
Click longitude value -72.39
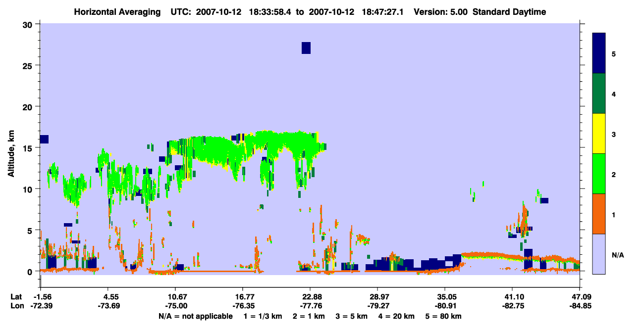coord(41,306)
